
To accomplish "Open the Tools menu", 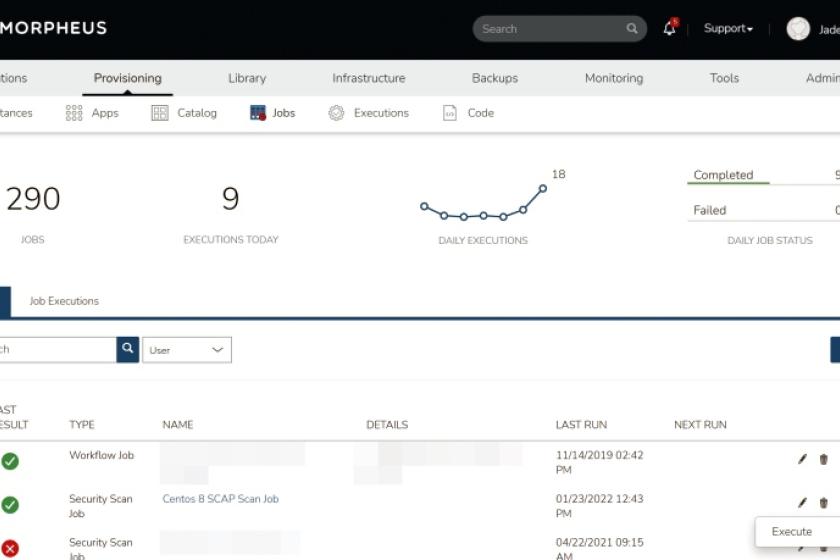I will pyautogui.click(x=724, y=78).
